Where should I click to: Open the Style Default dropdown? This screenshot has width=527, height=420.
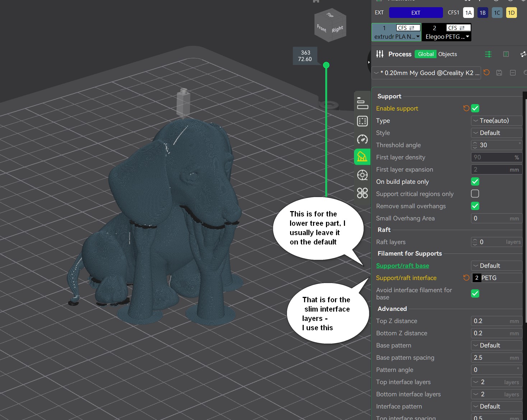(x=496, y=133)
